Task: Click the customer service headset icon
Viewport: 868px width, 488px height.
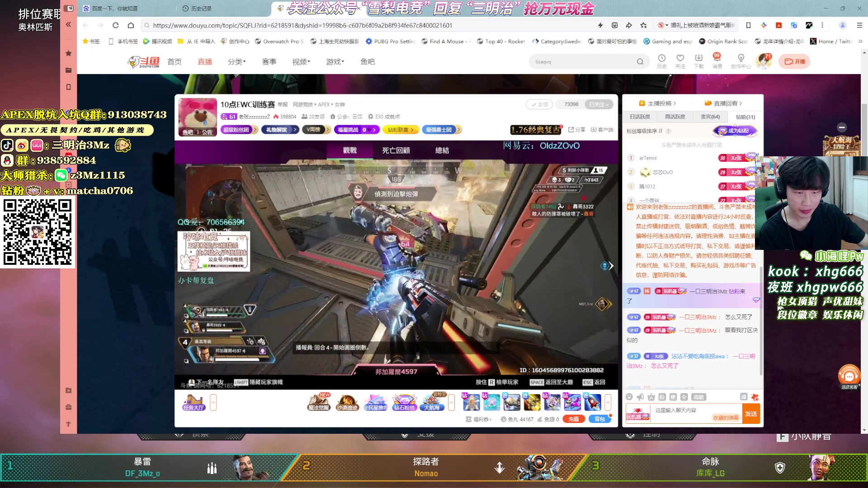Action: point(849,376)
